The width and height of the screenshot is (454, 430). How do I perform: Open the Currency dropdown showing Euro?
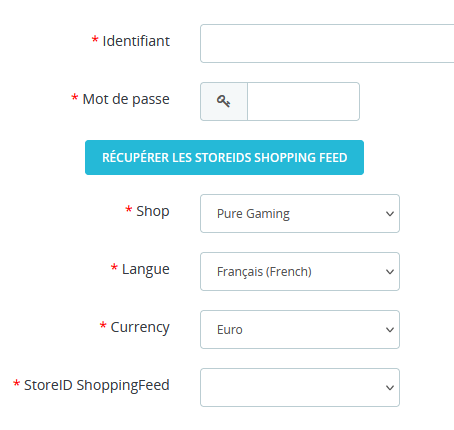(x=300, y=329)
